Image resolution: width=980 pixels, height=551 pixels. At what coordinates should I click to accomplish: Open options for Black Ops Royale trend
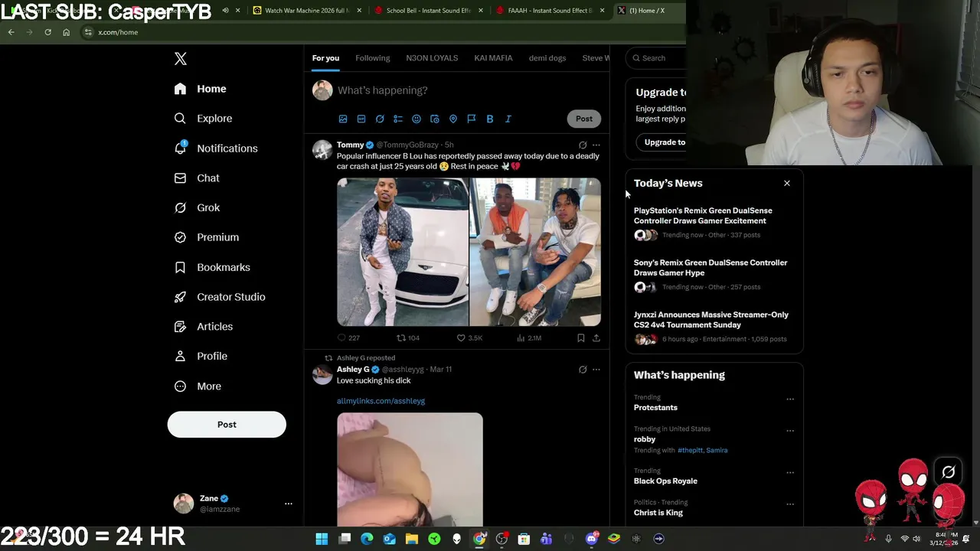pos(790,472)
